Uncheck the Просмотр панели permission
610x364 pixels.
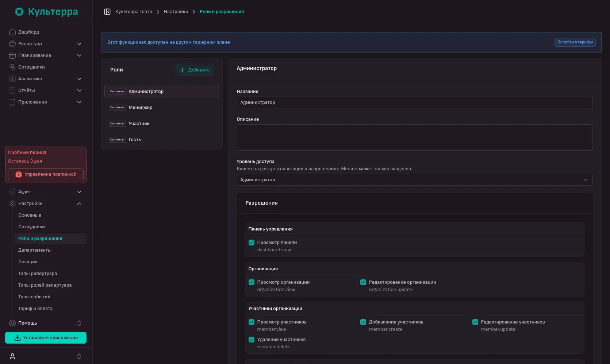click(252, 243)
